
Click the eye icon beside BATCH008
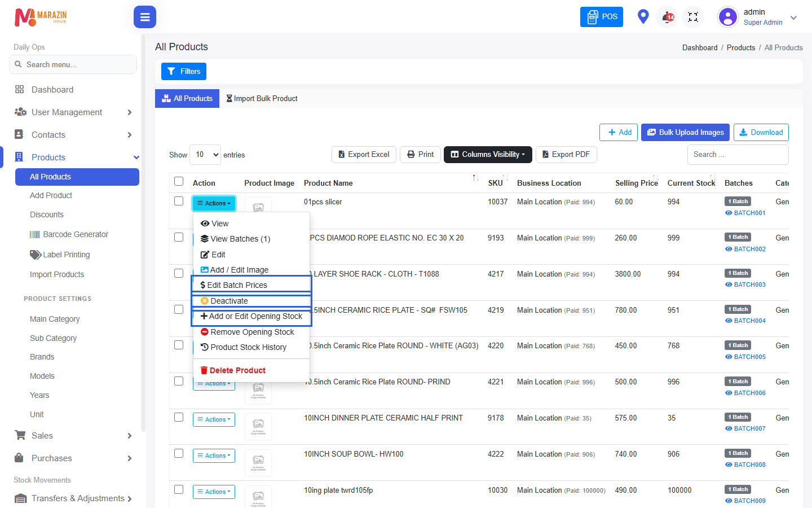pos(729,465)
